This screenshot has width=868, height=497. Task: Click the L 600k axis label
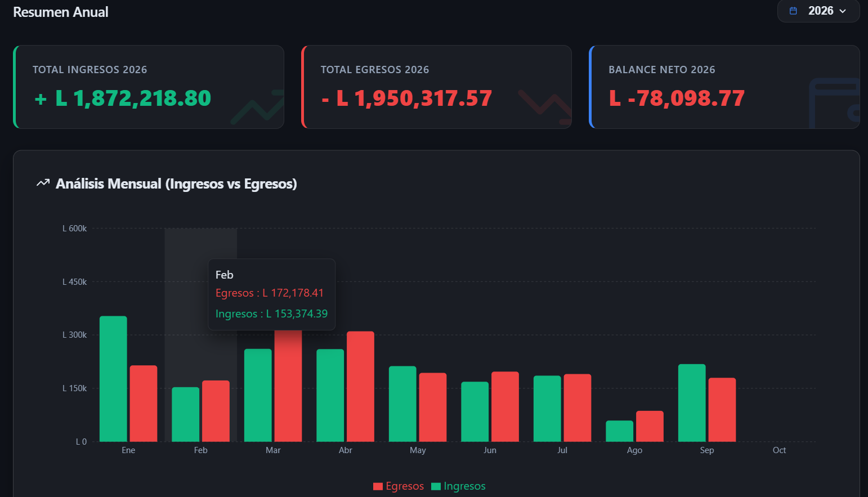pos(74,229)
